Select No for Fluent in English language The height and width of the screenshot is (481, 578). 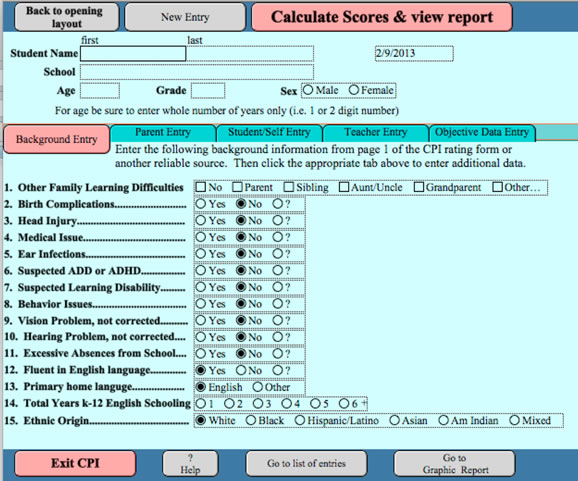241,370
